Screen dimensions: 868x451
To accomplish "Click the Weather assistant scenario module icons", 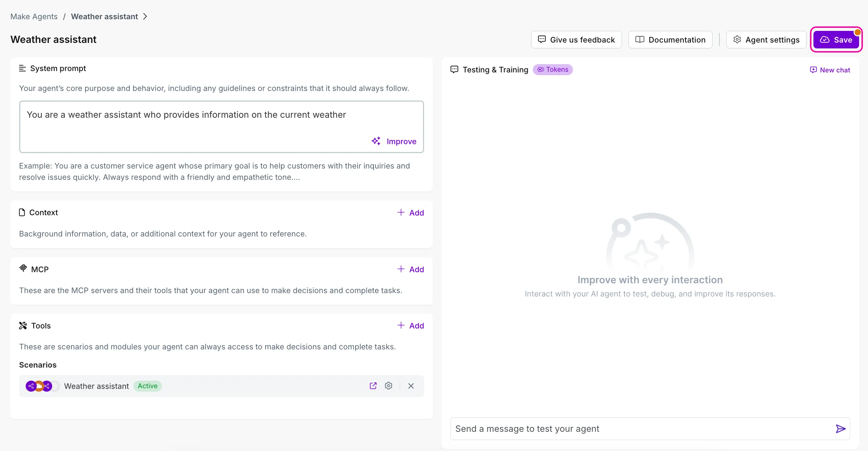I will click(x=39, y=386).
